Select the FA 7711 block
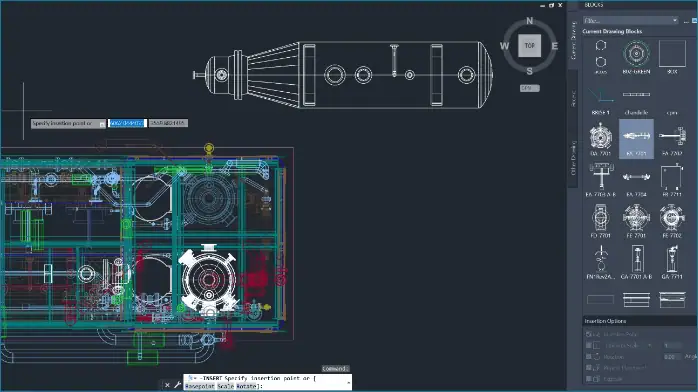Image resolution: width=698 pixels, height=392 pixels. point(672,179)
